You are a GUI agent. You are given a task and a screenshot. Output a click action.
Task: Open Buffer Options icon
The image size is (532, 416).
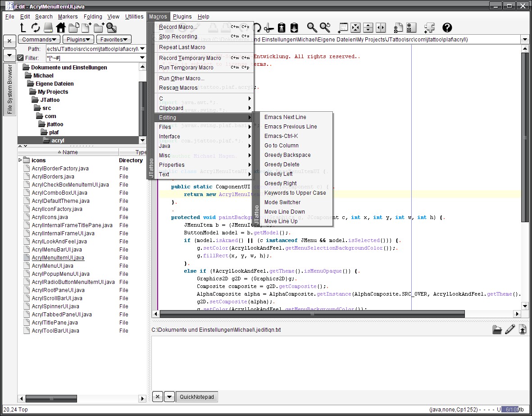tap(398, 27)
